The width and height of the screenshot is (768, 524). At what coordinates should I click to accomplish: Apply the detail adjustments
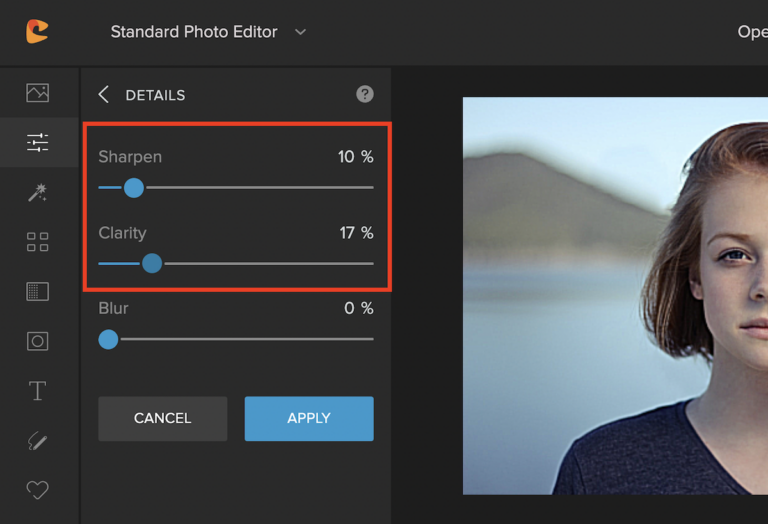(309, 419)
